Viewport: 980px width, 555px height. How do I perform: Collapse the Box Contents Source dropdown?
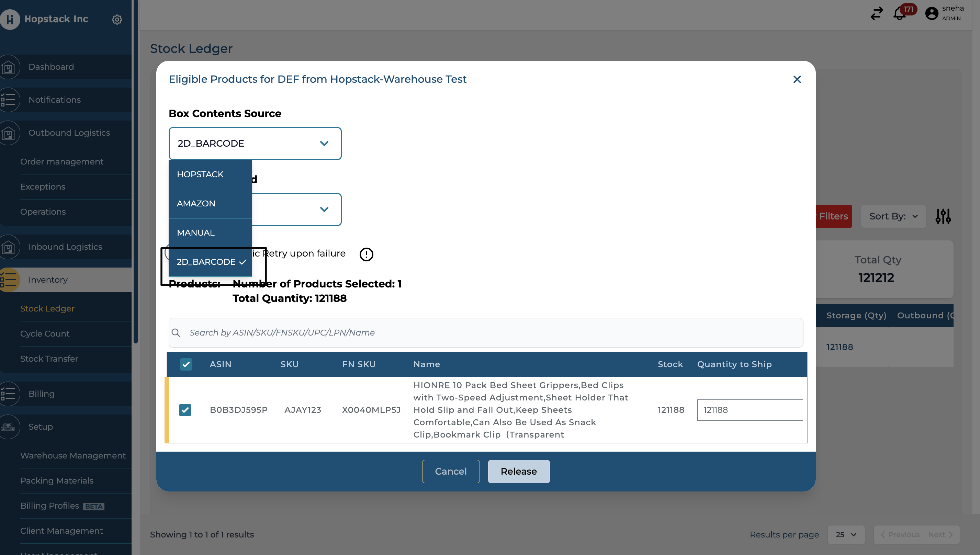coord(324,144)
